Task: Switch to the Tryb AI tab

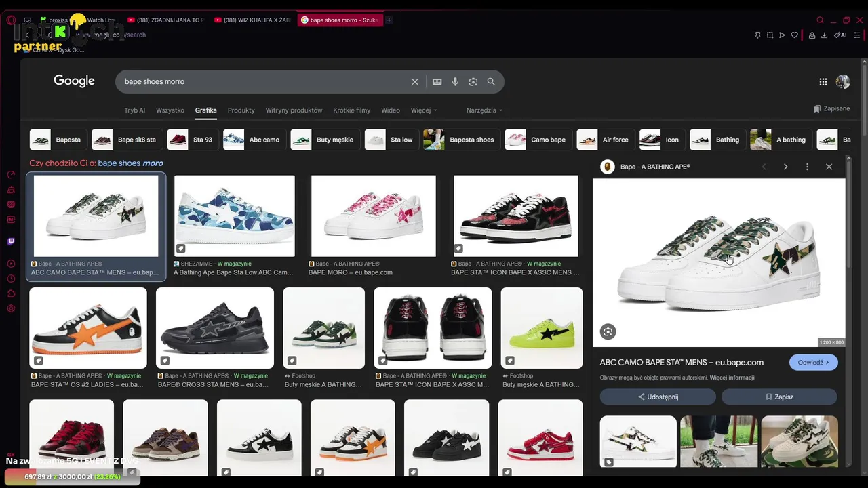Action: (134, 110)
